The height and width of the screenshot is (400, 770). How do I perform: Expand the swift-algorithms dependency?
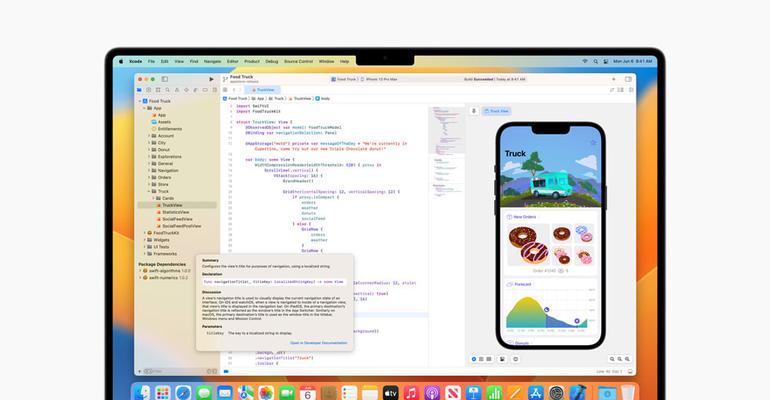point(140,271)
